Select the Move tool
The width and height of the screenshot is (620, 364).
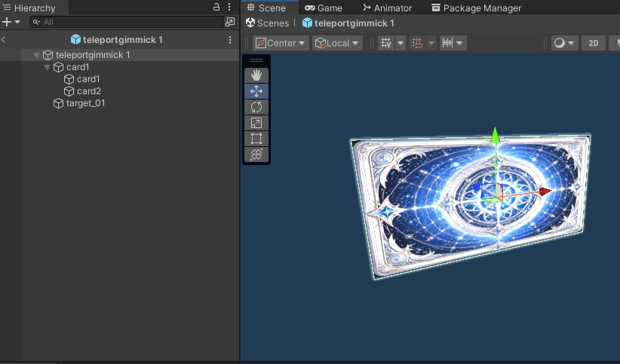pos(256,91)
